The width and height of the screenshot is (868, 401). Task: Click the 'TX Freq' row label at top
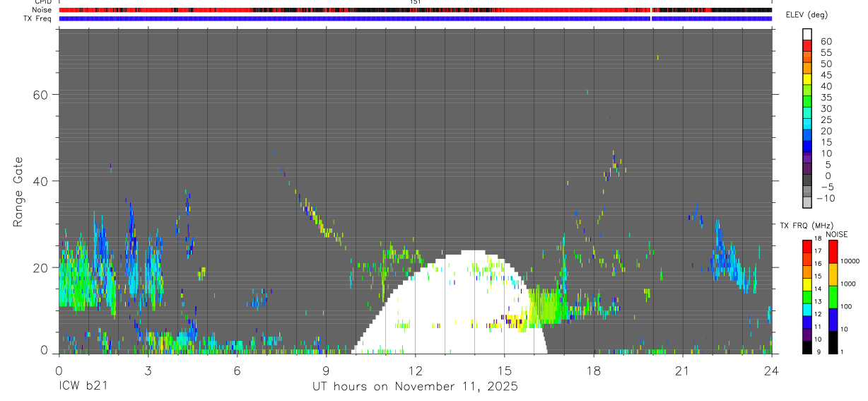[x=38, y=18]
